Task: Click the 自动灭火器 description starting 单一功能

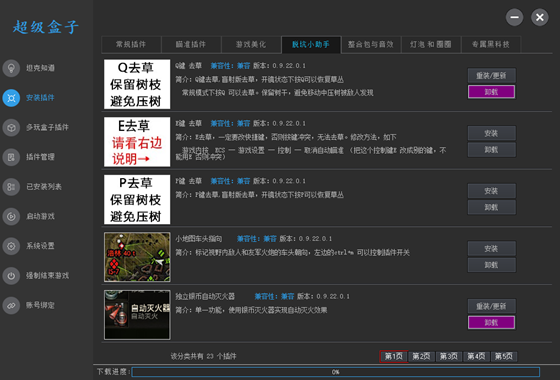Action: click(251, 310)
